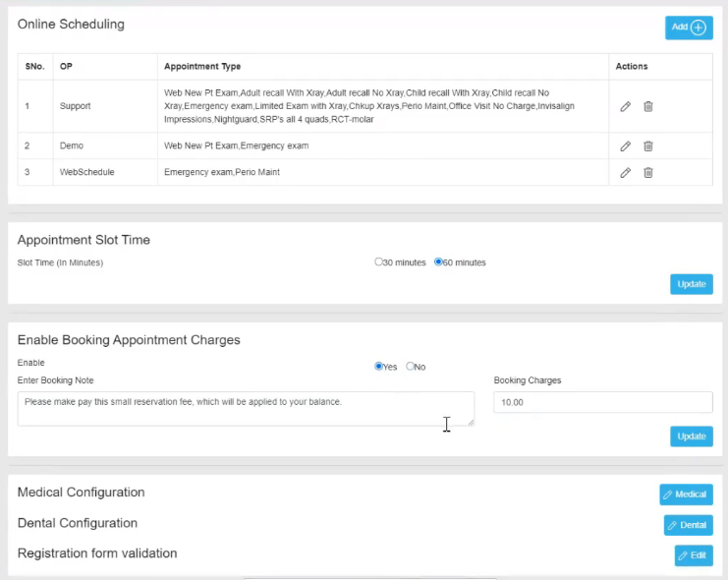Screen dimensions: 728x580
Task: Edit the Demo scheduling entry
Action: [626, 145]
